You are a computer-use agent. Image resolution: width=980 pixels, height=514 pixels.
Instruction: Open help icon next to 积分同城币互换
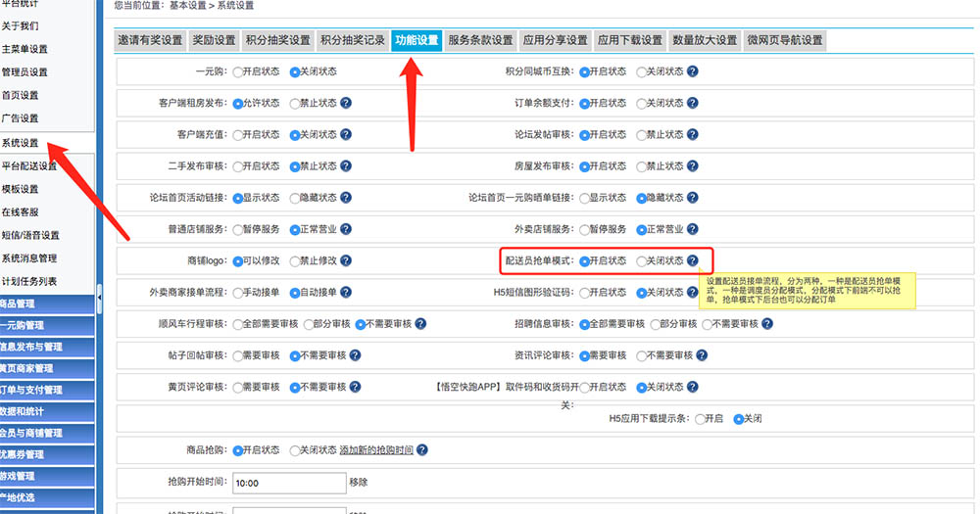click(693, 71)
